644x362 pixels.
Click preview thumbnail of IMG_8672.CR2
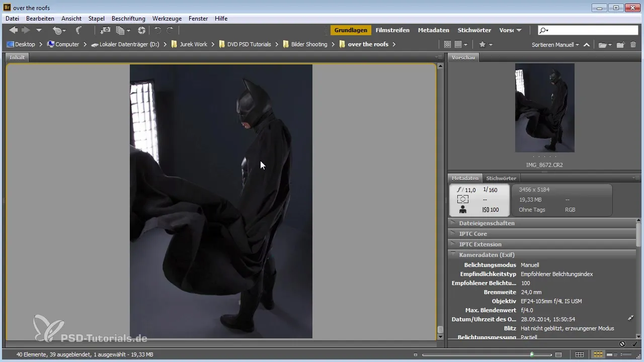tap(544, 108)
